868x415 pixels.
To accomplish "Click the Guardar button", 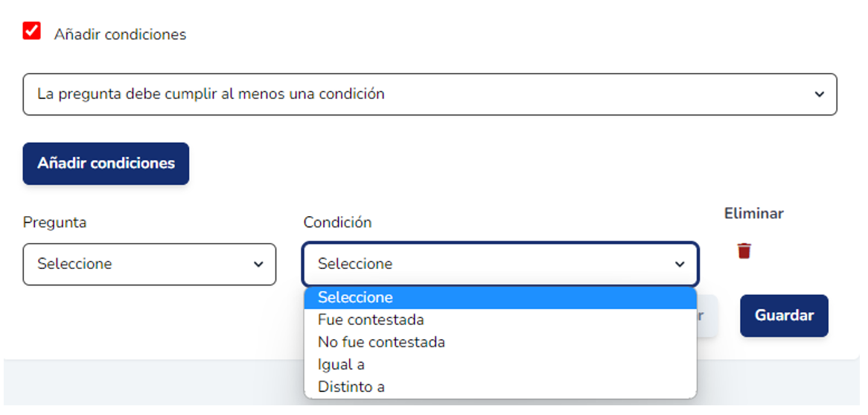I will pos(783,315).
